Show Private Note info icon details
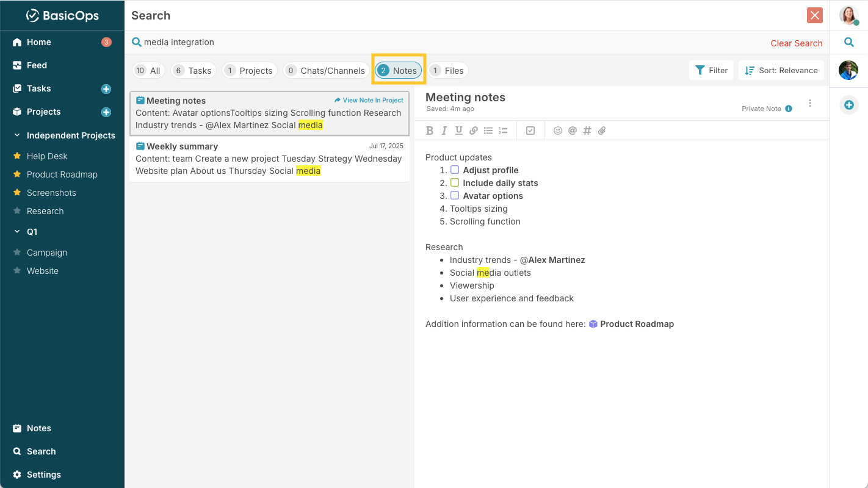 (x=789, y=109)
